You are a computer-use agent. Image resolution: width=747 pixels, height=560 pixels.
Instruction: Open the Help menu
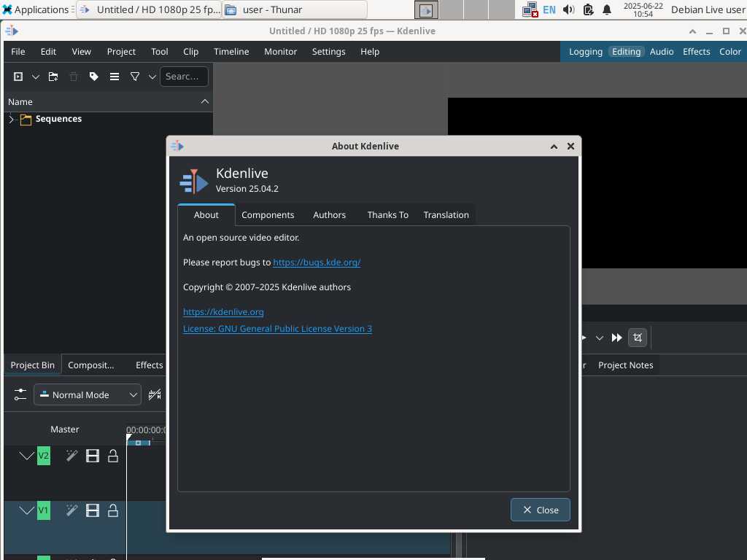coord(370,52)
